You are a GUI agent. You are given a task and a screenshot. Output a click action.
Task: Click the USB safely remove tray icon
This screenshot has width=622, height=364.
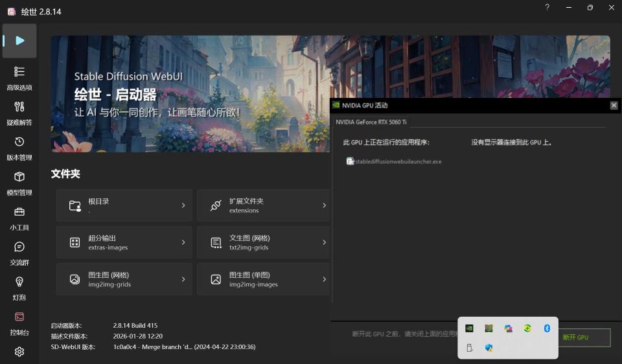(x=469, y=348)
